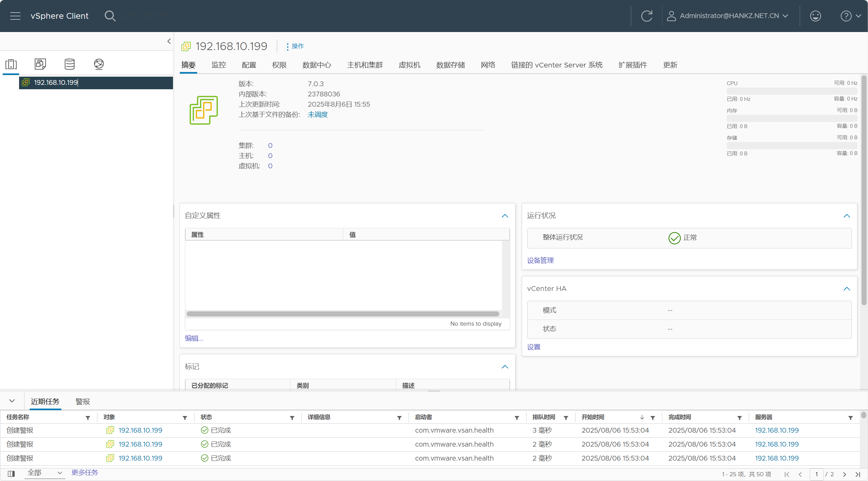
Task: Open the 操作 actions menu
Action: point(295,46)
